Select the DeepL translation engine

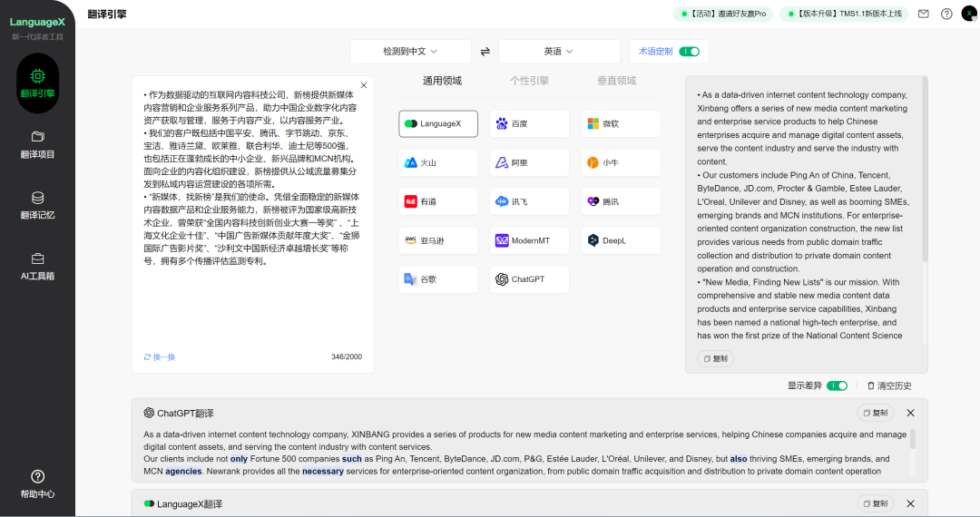click(621, 240)
